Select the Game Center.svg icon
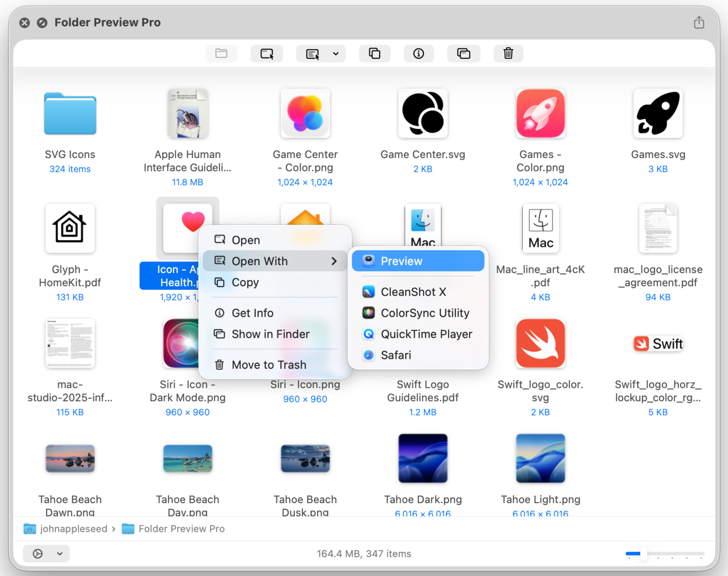The width and height of the screenshot is (728, 576). point(423,114)
